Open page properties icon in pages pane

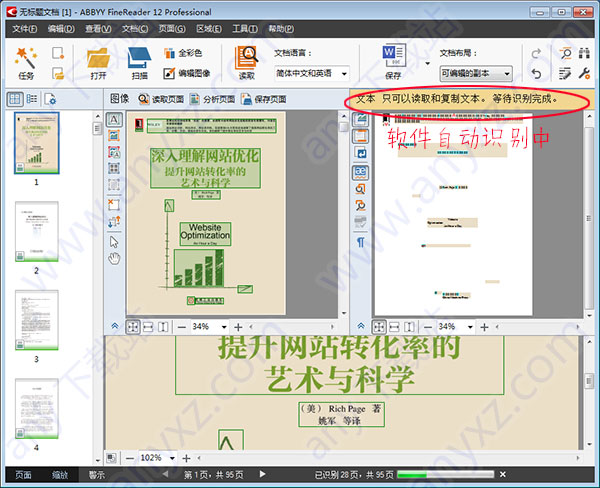(50, 100)
